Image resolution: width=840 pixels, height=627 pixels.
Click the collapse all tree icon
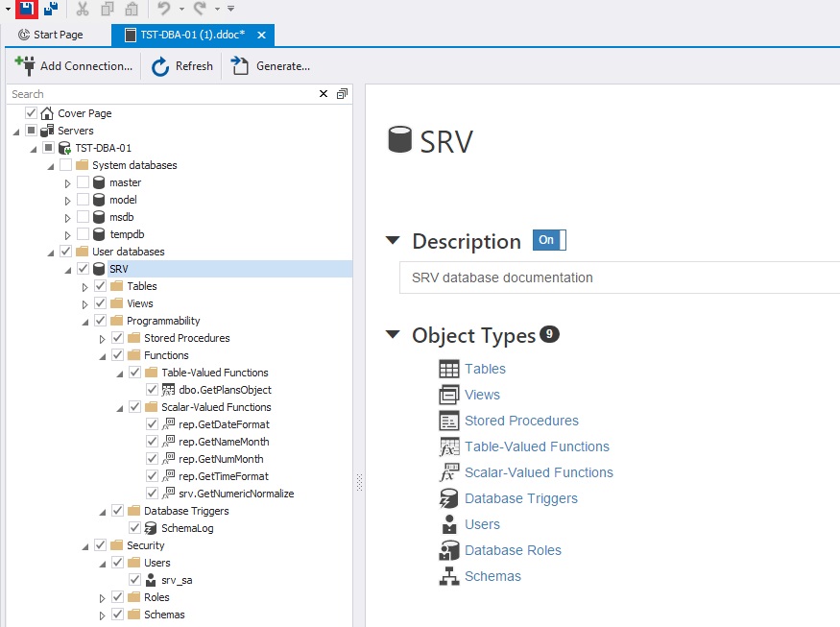(x=342, y=94)
